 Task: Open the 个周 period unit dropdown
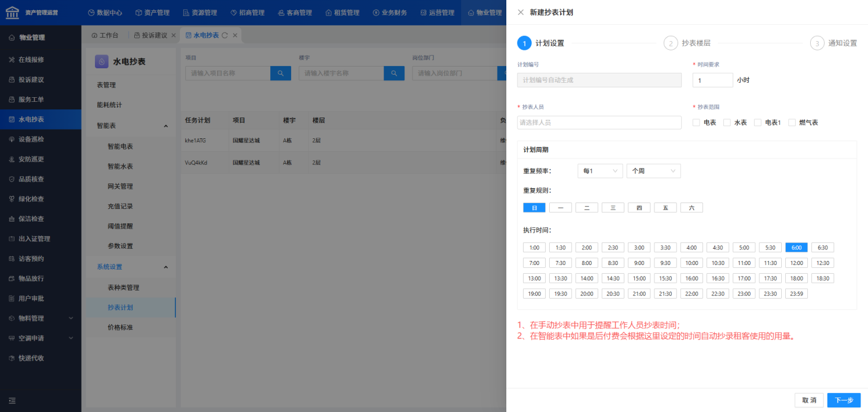point(654,171)
